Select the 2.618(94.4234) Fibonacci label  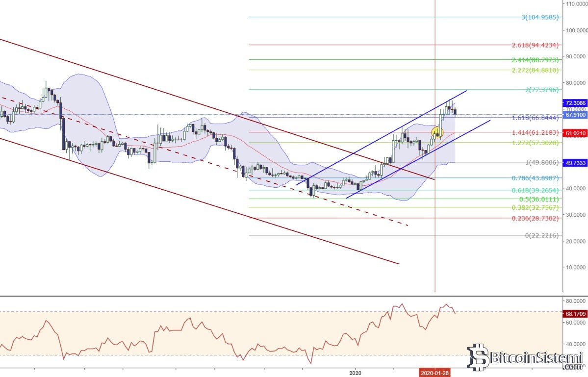point(536,45)
